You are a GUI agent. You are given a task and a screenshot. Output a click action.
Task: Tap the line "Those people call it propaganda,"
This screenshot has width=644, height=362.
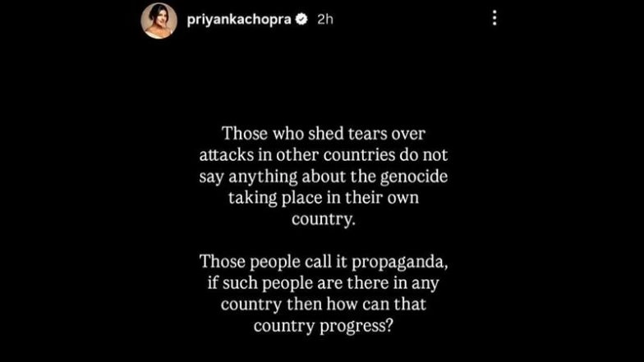[x=324, y=262]
